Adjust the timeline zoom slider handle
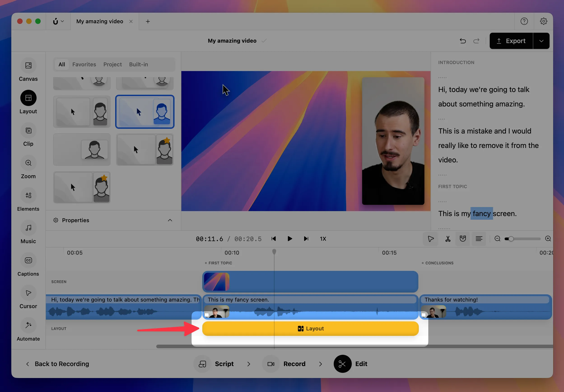 coord(511,239)
